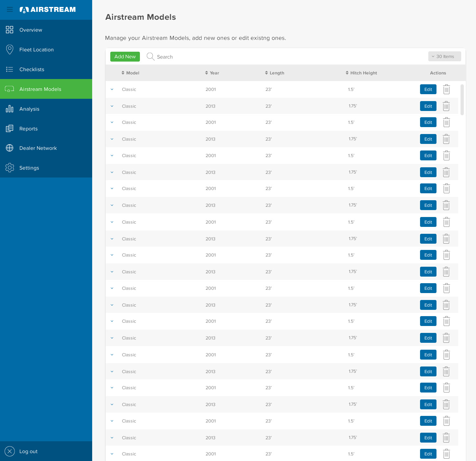Sort the table by Length column
Image resolution: width=476 pixels, height=461 pixels.
tap(275, 73)
